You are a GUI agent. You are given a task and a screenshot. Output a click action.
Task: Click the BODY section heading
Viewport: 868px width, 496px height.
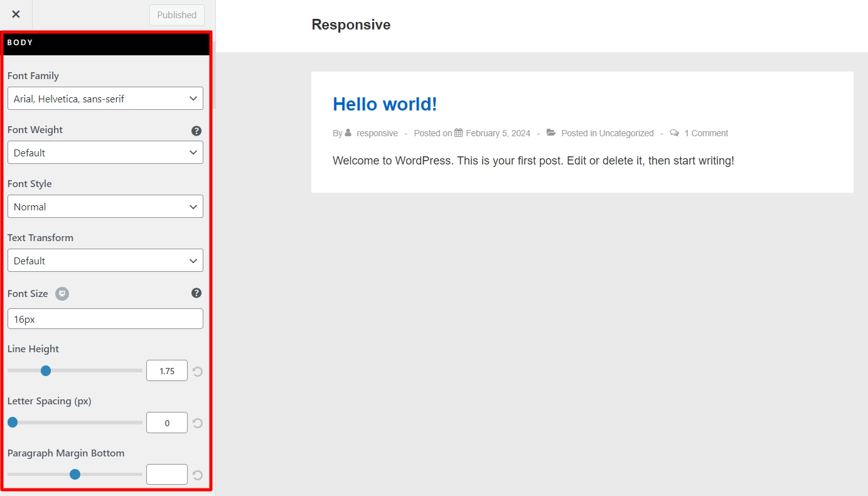(x=20, y=43)
